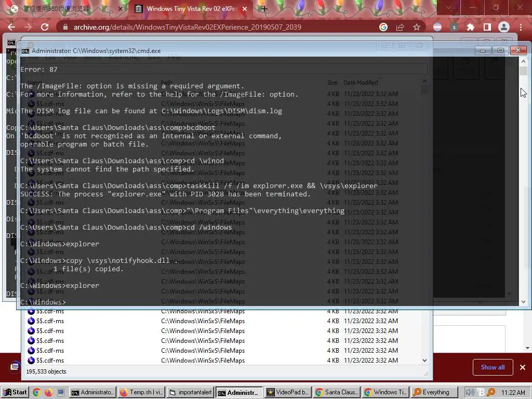Image resolution: width=532 pixels, height=399 pixels.
Task: Close the 360 browser tab
Action: (120, 9)
